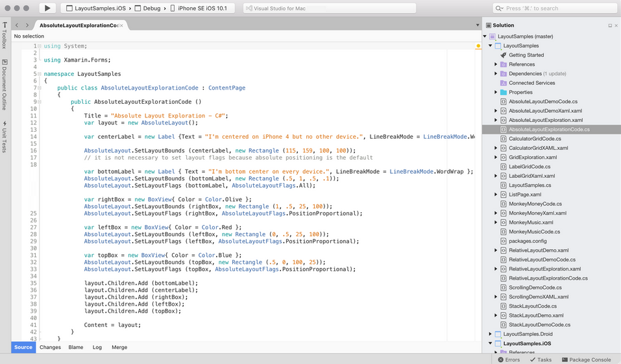Open CalculatorGridCode.cs file

535,139
